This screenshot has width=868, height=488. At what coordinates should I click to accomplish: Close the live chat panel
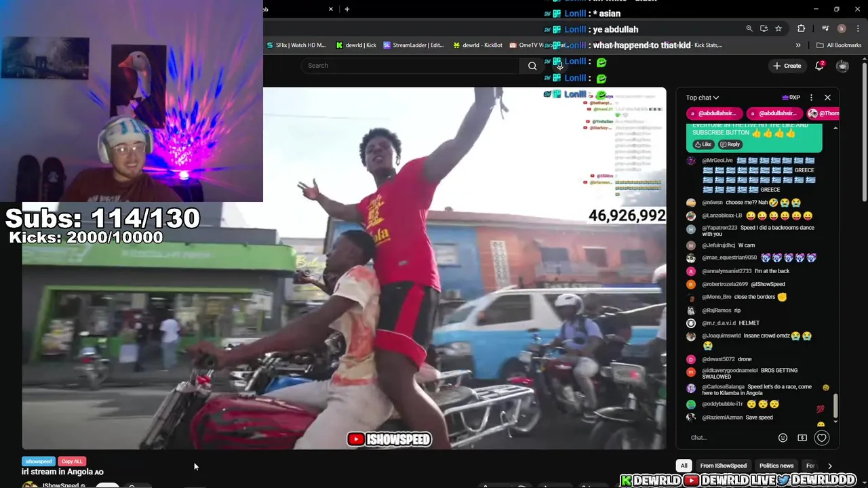[827, 98]
